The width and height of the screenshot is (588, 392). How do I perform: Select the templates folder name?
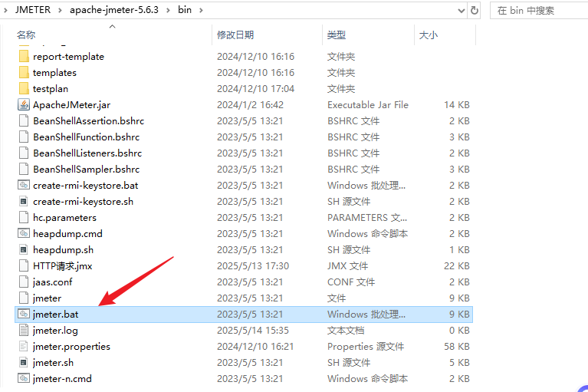54,73
